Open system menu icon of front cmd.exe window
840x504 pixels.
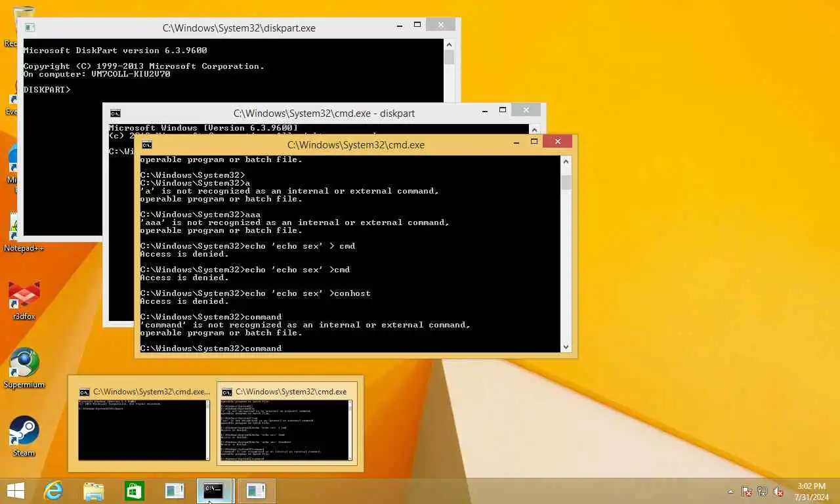click(x=147, y=145)
